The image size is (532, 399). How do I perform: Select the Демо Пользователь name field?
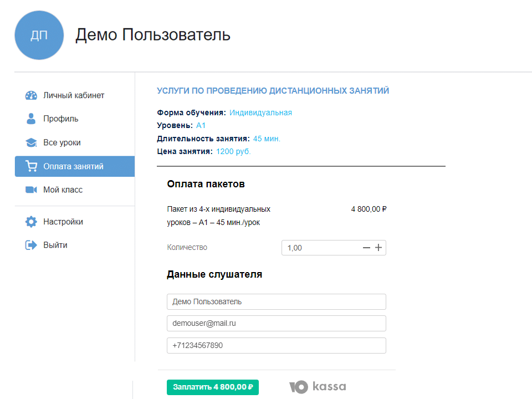point(276,301)
